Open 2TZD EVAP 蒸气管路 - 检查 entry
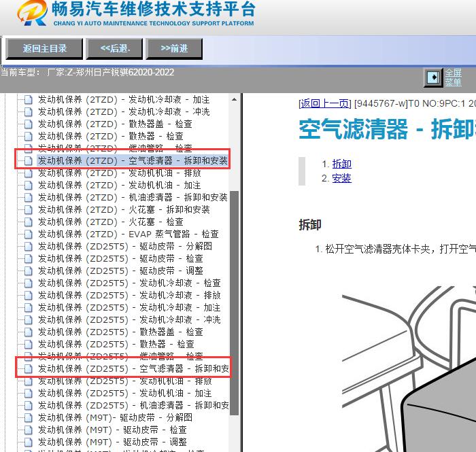 [128, 234]
